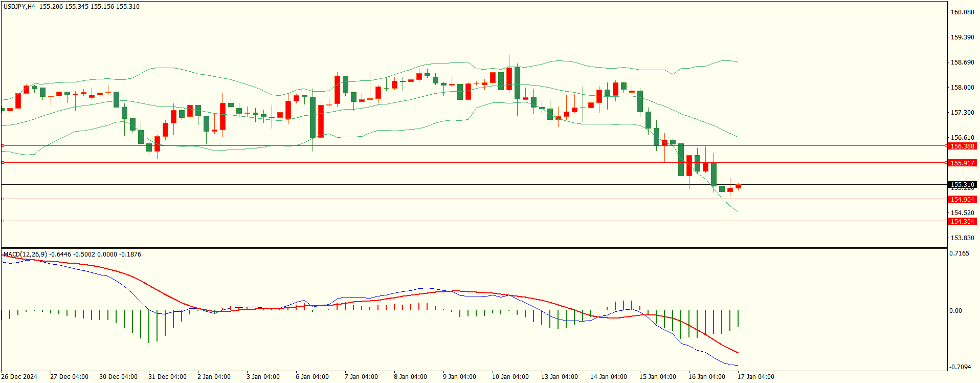
Task: Click the 156.388 red price label
Action: [962, 146]
